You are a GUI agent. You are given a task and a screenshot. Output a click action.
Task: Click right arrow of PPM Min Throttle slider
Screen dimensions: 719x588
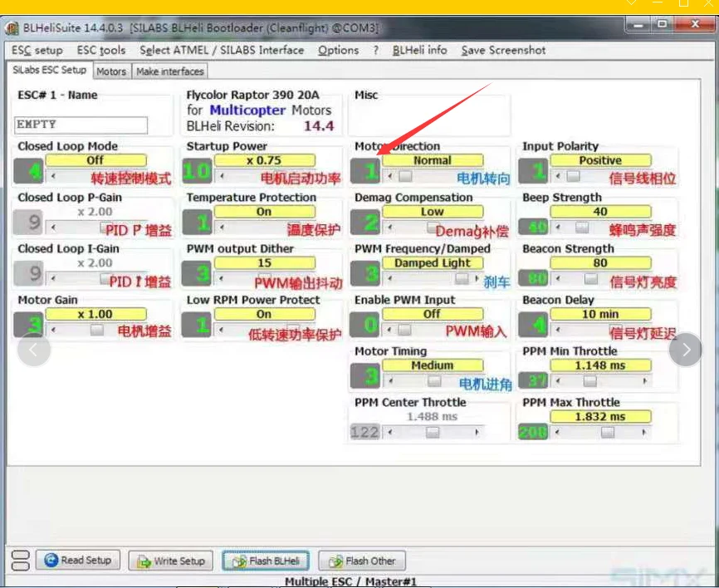pyautogui.click(x=645, y=381)
